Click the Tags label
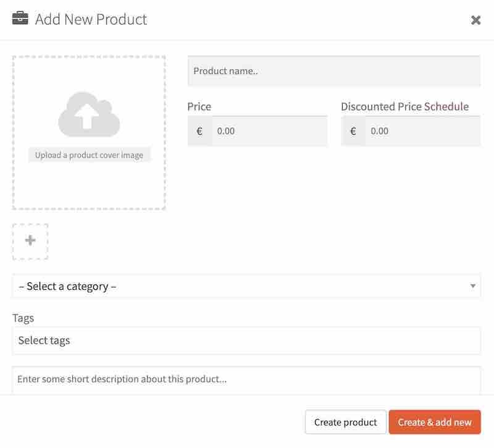 point(23,318)
